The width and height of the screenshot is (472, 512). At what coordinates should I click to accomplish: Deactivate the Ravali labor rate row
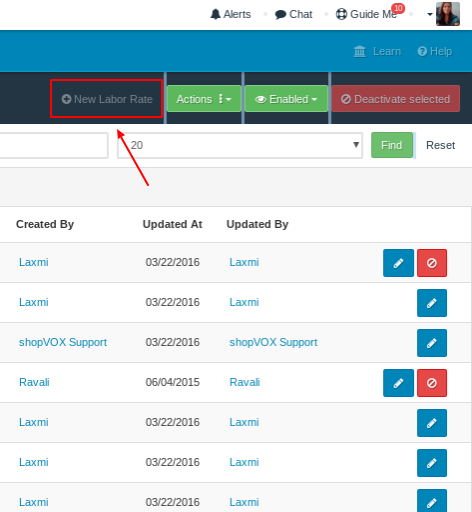pyautogui.click(x=432, y=383)
